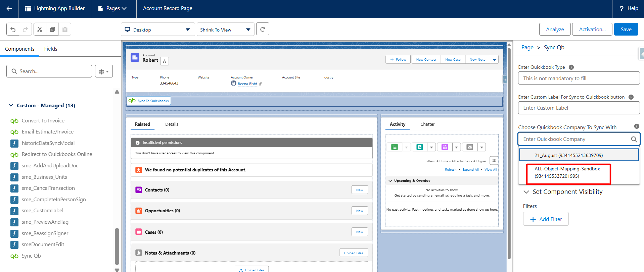Open the Shrink To View dropdown
This screenshot has height=272, width=644.
click(x=225, y=30)
